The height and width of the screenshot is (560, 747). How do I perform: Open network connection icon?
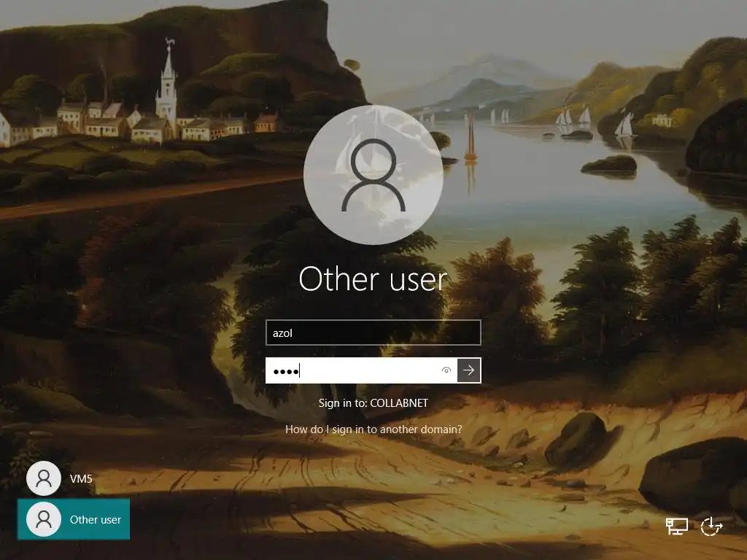676,526
